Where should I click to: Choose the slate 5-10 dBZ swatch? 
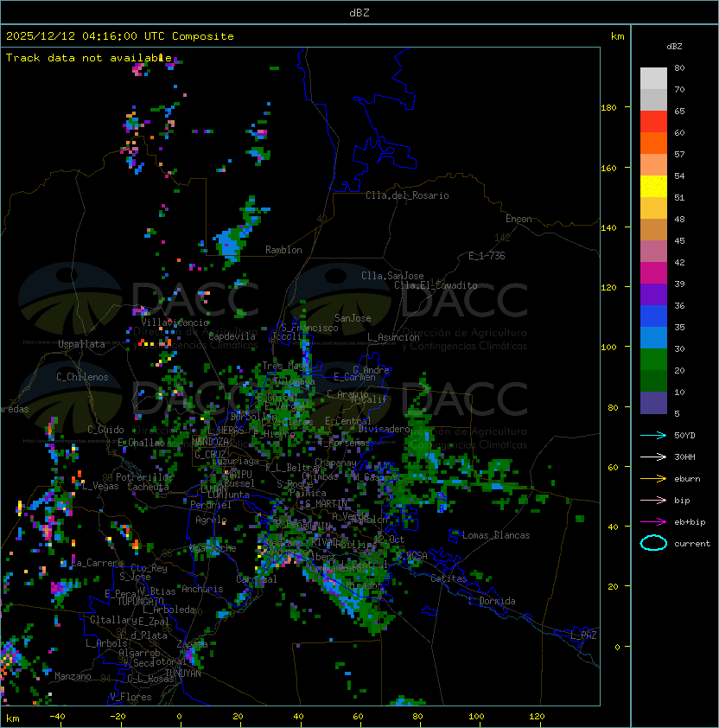653,403
